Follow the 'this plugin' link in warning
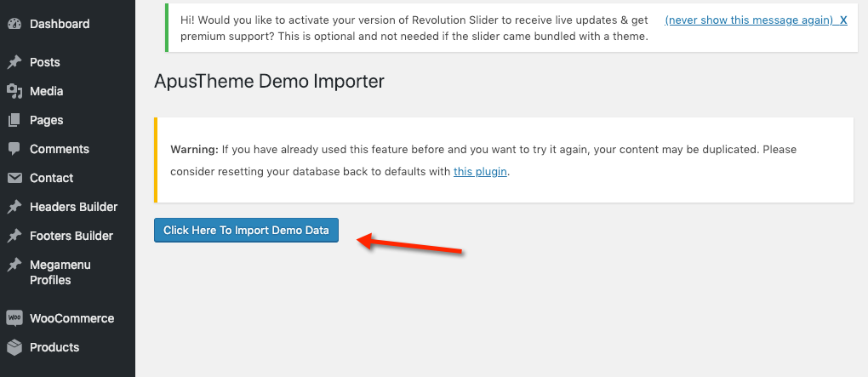 tap(480, 171)
